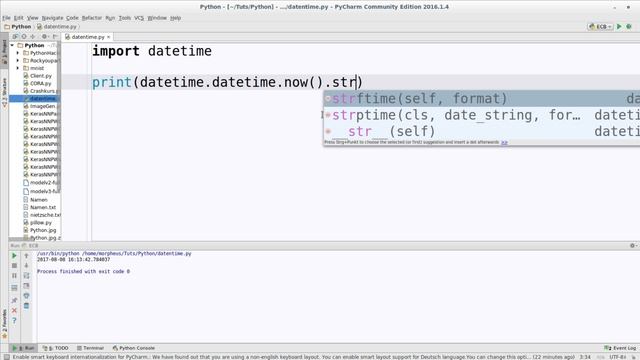This screenshot has height=360, width=640.
Task: Open the Edit menu
Action: pyautogui.click(x=19, y=18)
